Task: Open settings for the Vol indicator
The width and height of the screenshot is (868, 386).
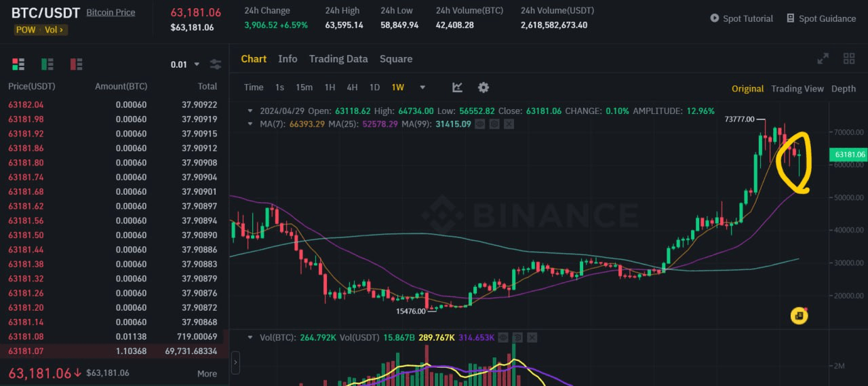Action: click(517, 337)
